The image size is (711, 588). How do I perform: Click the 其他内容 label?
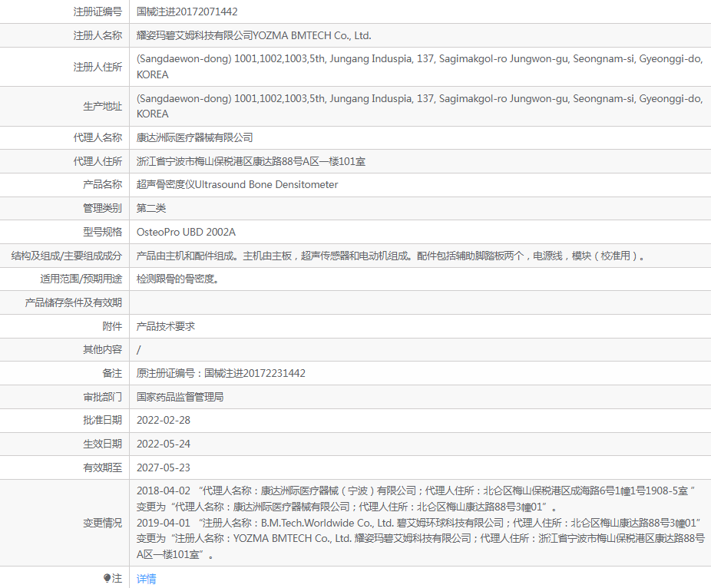tap(102, 349)
